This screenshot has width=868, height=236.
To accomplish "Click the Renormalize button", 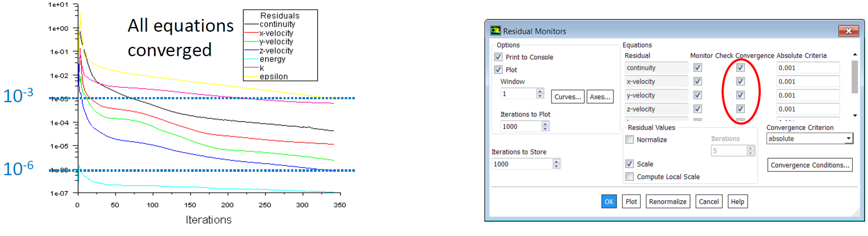I will [667, 202].
